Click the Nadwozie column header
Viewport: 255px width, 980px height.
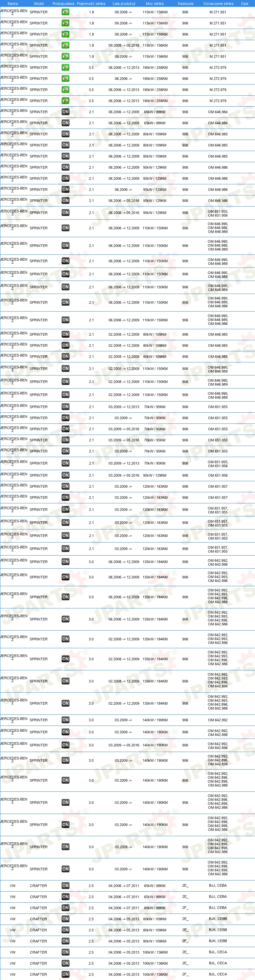pos(186,3)
